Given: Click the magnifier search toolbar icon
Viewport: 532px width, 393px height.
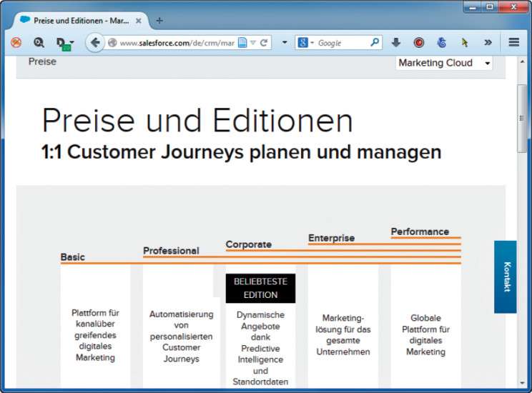Looking at the screenshot, I should coord(39,42).
